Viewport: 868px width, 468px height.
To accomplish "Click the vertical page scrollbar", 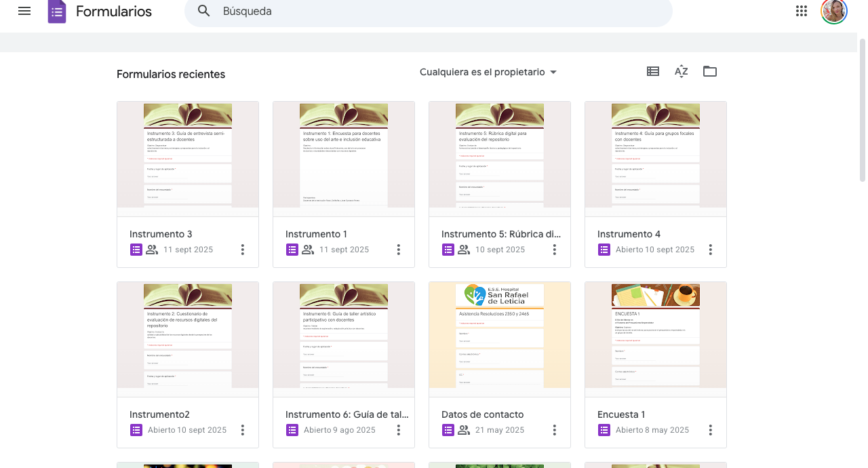I will pos(862,109).
